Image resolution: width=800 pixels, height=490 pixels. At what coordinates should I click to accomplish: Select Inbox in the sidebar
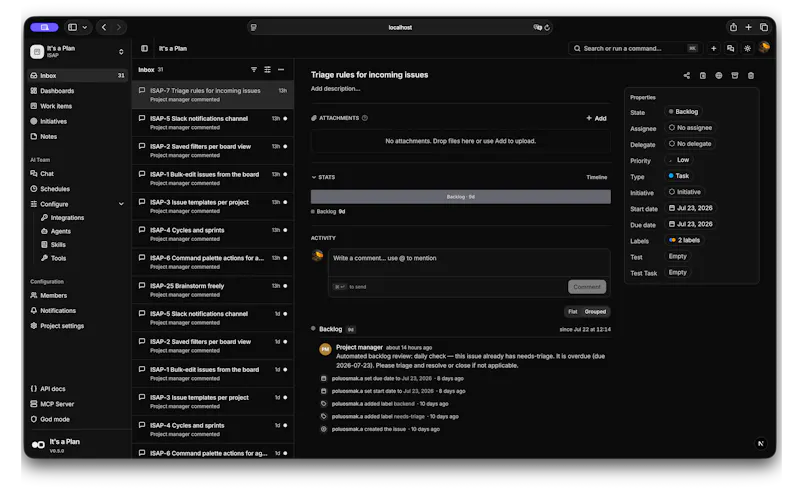[78, 76]
